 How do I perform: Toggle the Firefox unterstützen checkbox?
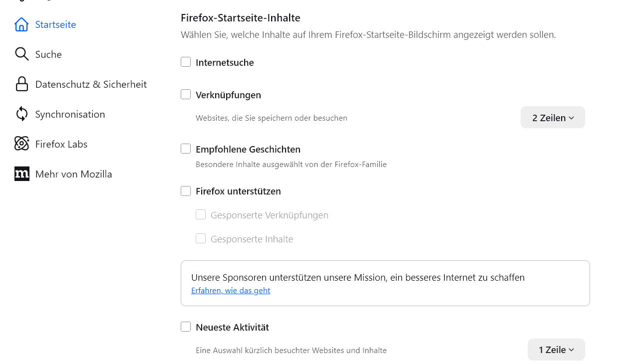point(186,191)
